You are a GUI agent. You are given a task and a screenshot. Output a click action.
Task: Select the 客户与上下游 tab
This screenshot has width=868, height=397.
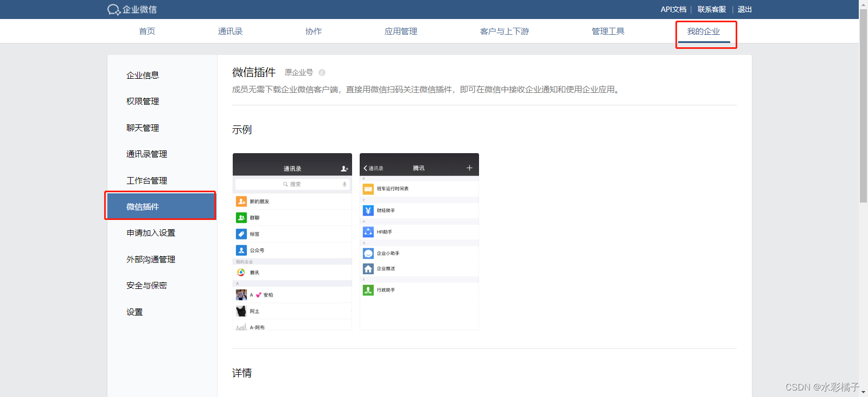point(505,31)
